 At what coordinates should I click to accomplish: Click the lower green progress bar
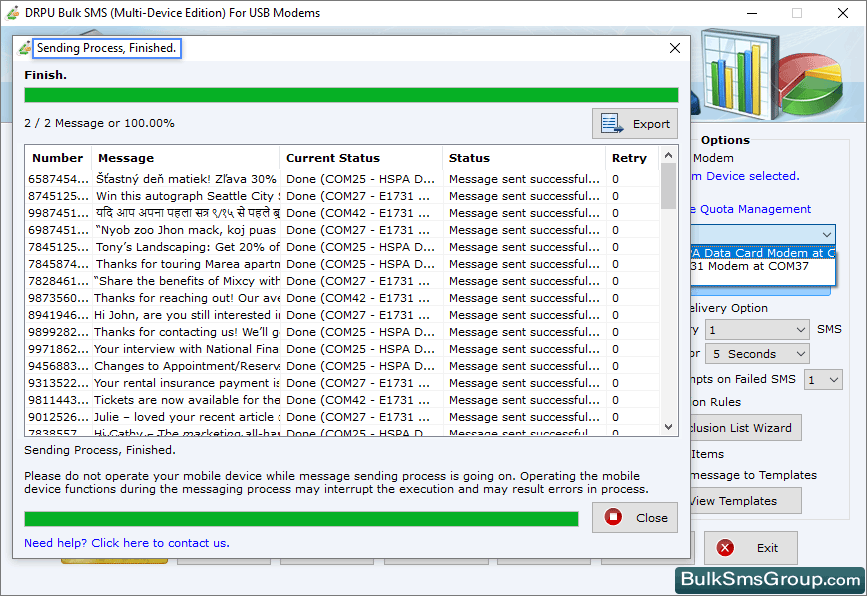pos(301,519)
